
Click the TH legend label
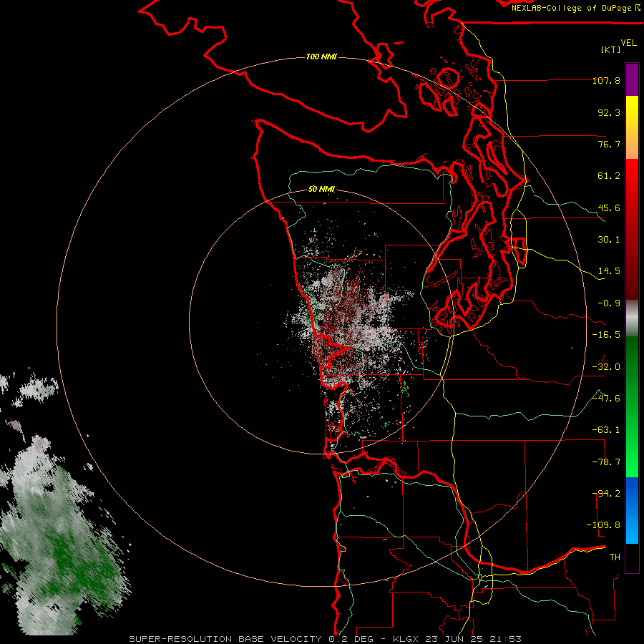[x=615, y=557]
